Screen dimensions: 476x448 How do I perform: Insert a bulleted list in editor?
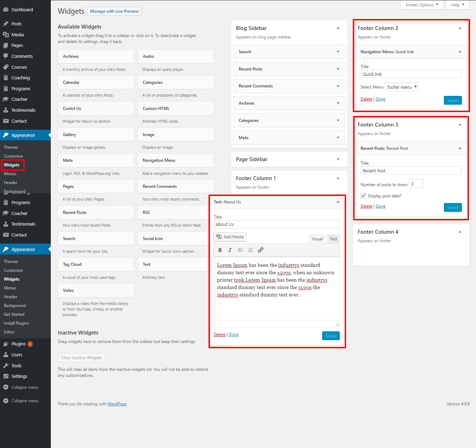240,250
